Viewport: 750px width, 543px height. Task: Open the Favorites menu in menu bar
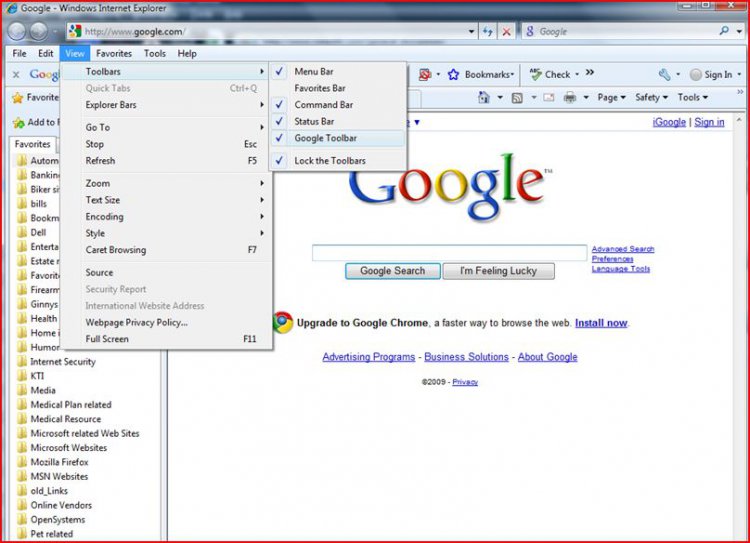pyautogui.click(x=114, y=54)
